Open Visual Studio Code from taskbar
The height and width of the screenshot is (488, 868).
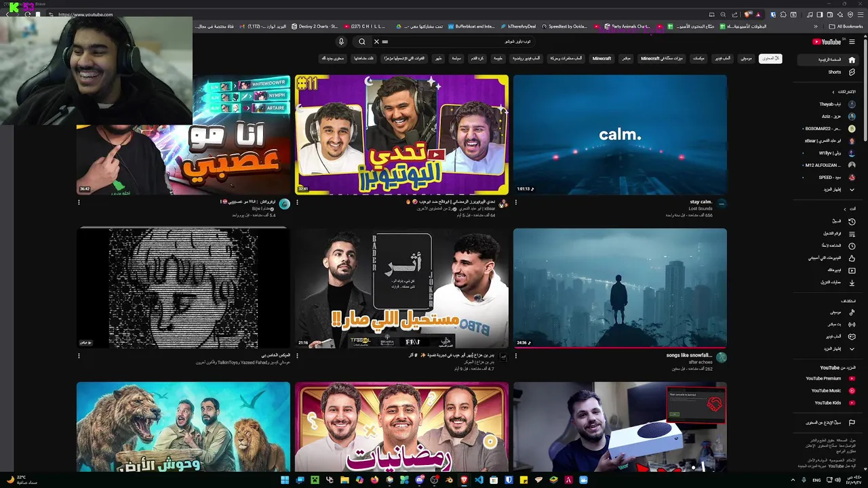point(479,480)
